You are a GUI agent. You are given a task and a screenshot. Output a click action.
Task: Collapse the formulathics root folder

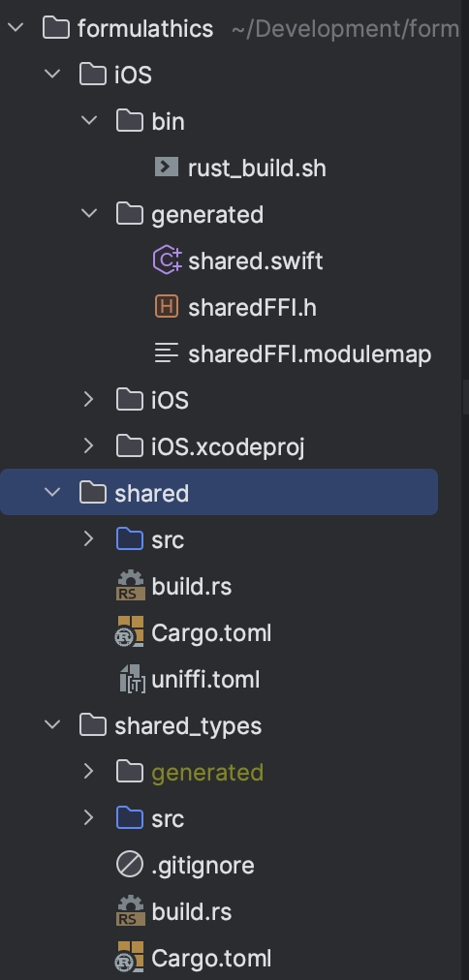[x=15, y=27]
